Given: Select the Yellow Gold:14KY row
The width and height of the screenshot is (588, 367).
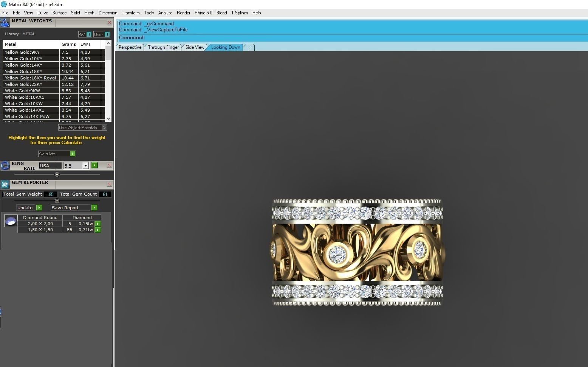Looking at the screenshot, I should pyautogui.click(x=54, y=65).
